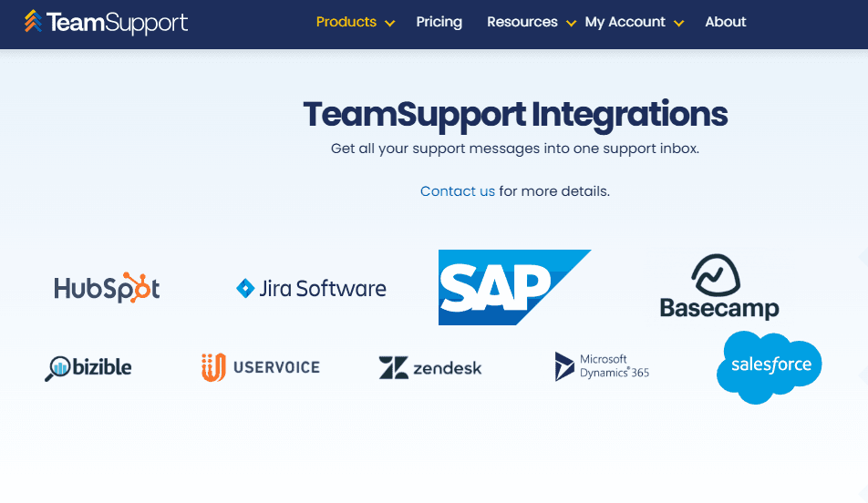Viewport: 868px width, 503px height.
Task: Select the Jira Software logo
Action: tap(311, 288)
